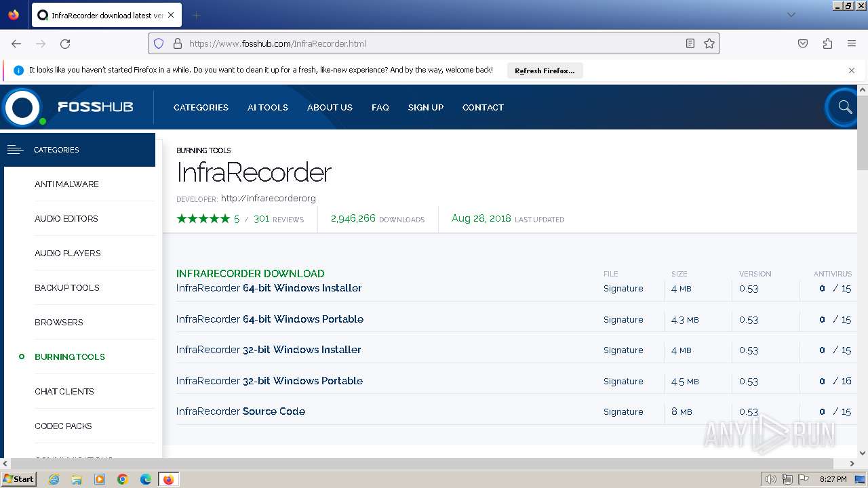The image size is (868, 488).
Task: Select Sign Up in navigation
Action: click(426, 107)
